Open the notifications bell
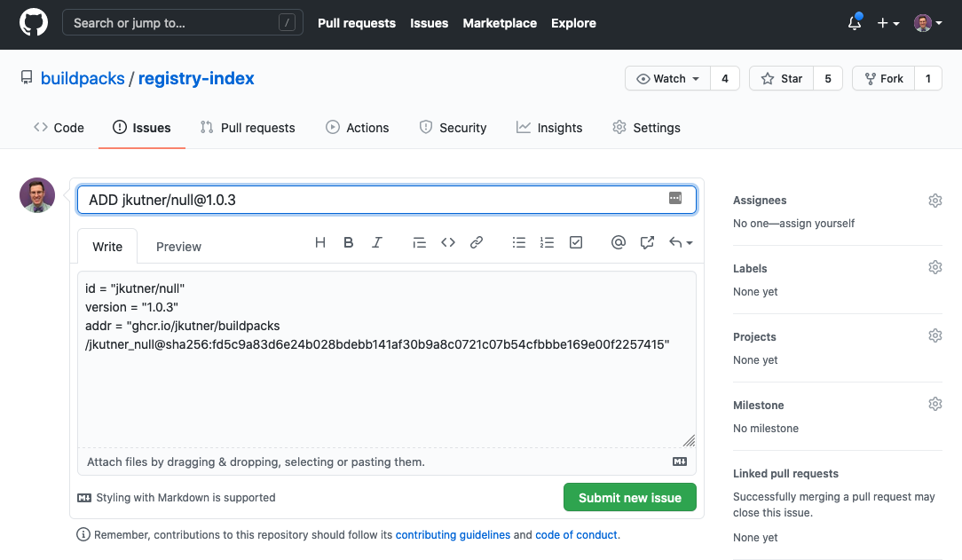 855,23
